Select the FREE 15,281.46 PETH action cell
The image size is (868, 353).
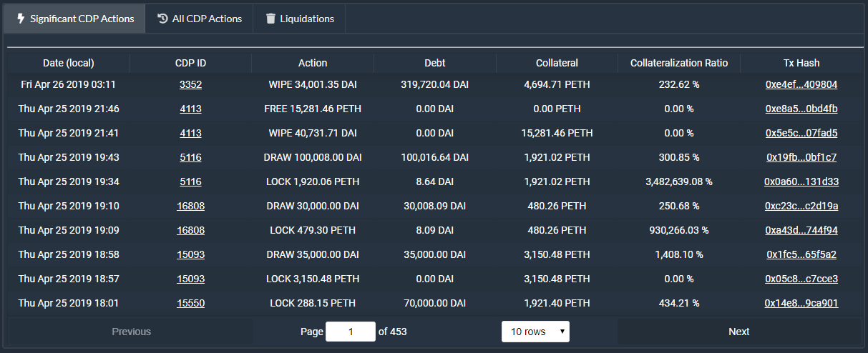(x=313, y=109)
